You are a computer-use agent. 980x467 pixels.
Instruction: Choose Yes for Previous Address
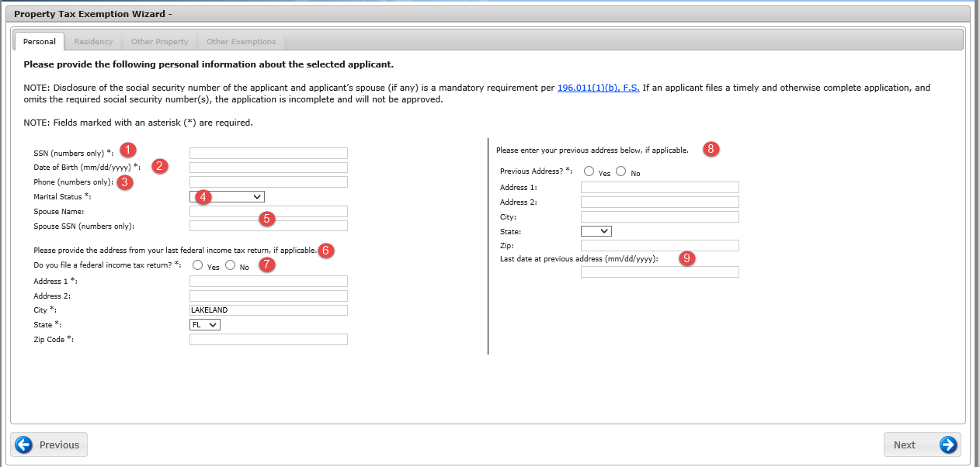[589, 171]
